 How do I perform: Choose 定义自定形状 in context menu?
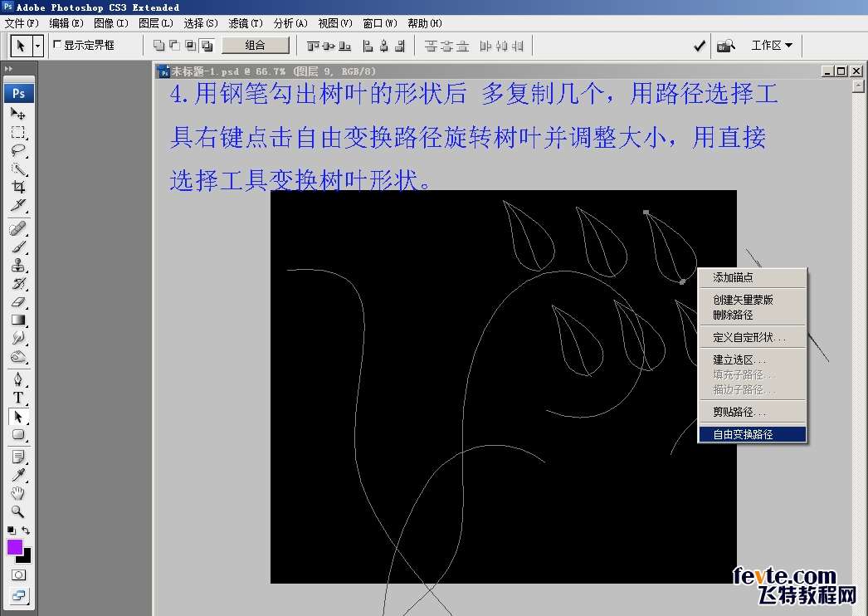(753, 337)
